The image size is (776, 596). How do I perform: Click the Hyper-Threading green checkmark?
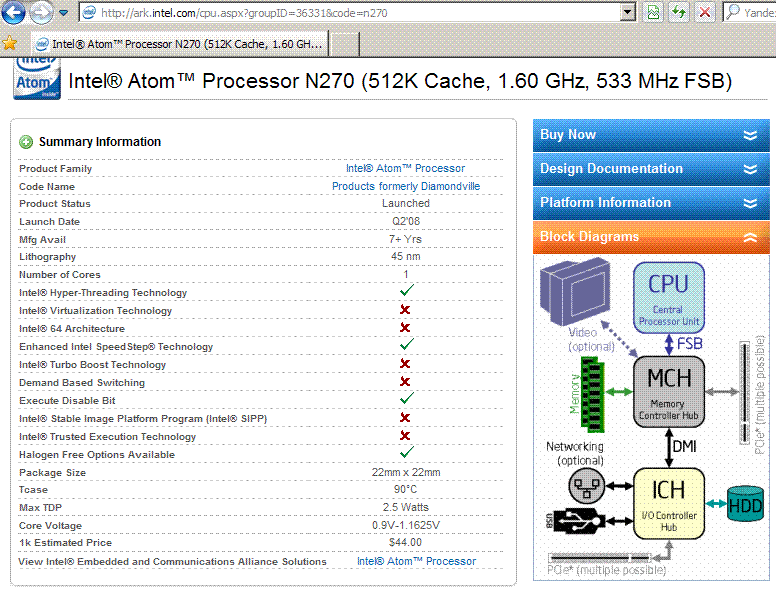click(406, 291)
